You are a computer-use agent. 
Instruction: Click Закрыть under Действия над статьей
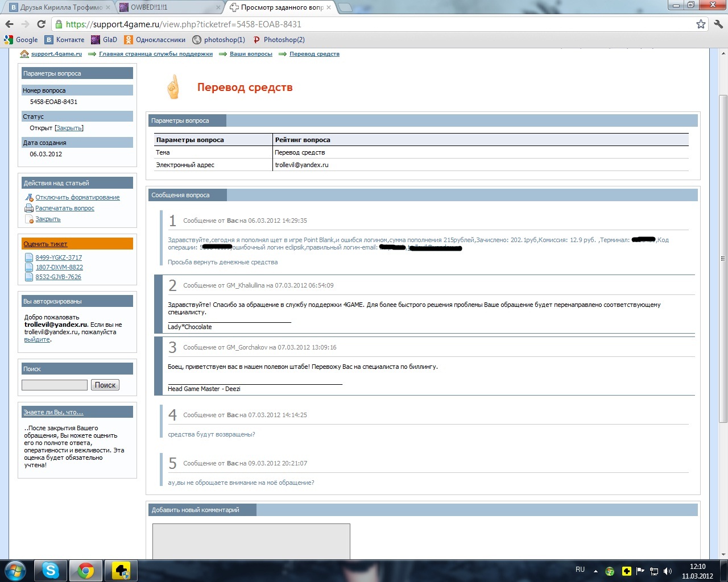(x=48, y=219)
